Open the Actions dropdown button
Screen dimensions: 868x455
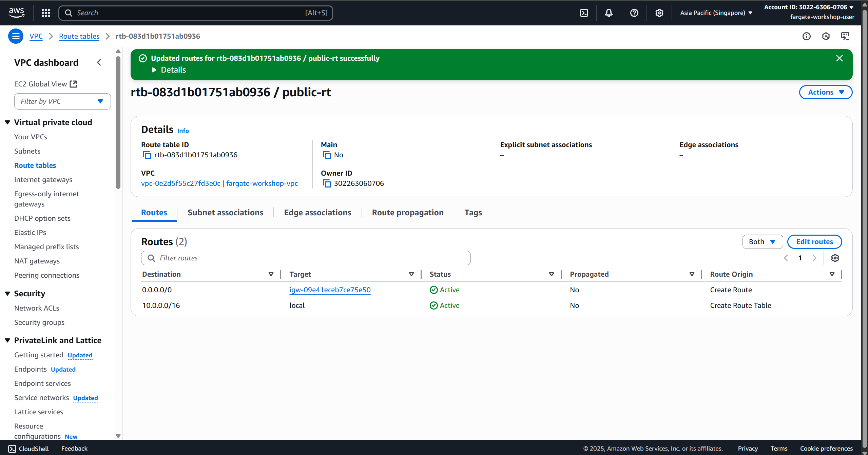825,92
